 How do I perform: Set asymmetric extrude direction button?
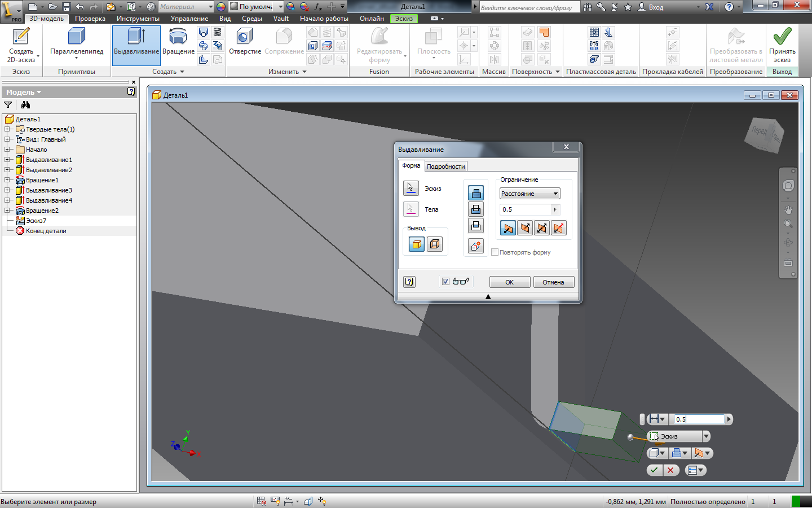[x=558, y=228]
